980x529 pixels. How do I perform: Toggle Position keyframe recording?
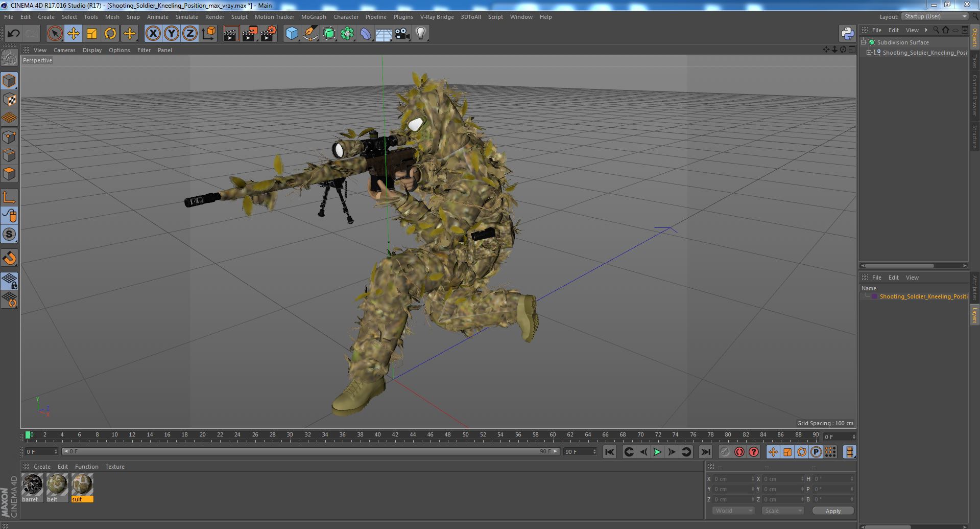[773, 452]
